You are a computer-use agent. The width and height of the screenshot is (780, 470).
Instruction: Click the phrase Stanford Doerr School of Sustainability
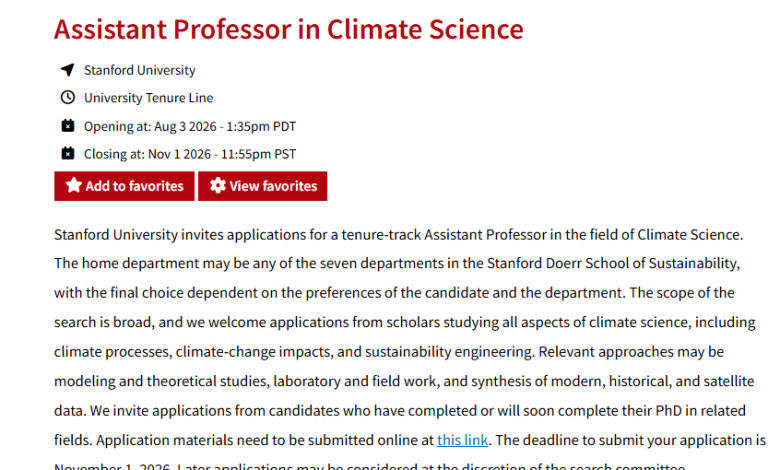coord(612,263)
